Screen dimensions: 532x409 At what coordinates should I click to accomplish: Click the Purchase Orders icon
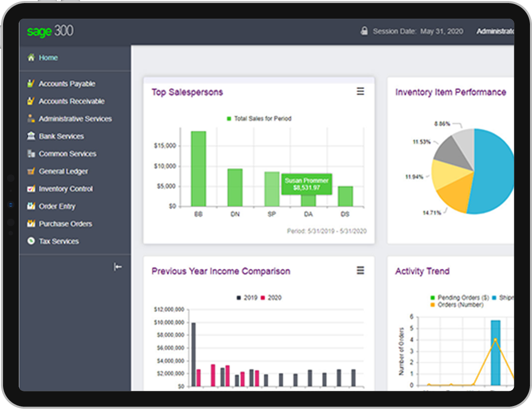tap(31, 223)
